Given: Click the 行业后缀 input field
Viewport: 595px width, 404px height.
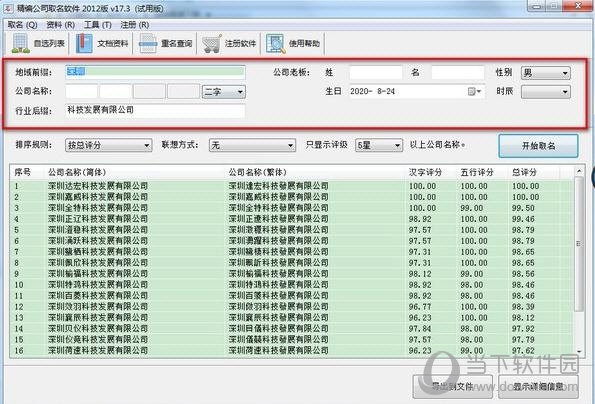Looking at the screenshot, I should (x=155, y=110).
